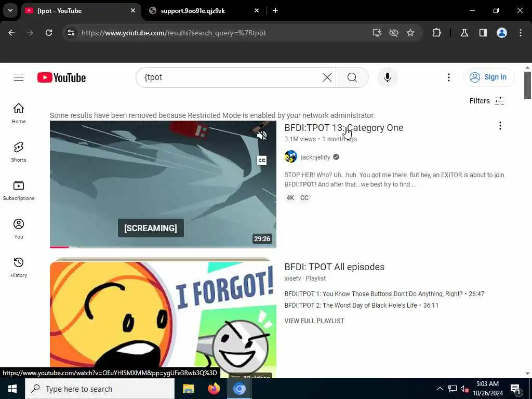Focus the YouTube search input field
This screenshot has height=399, width=532.
point(231,77)
